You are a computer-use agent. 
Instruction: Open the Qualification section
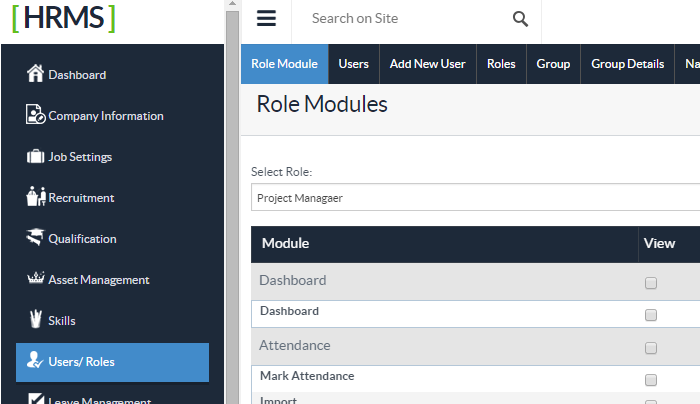83,239
